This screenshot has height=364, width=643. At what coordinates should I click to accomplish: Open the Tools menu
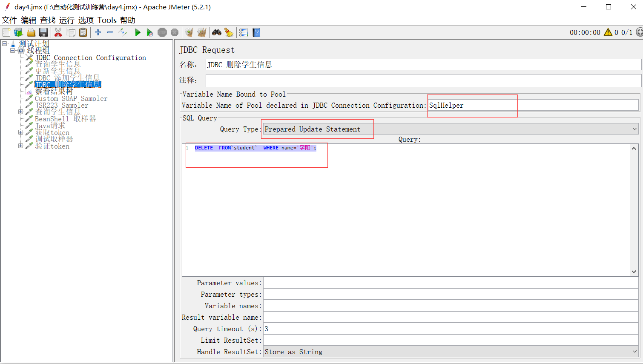click(x=107, y=20)
